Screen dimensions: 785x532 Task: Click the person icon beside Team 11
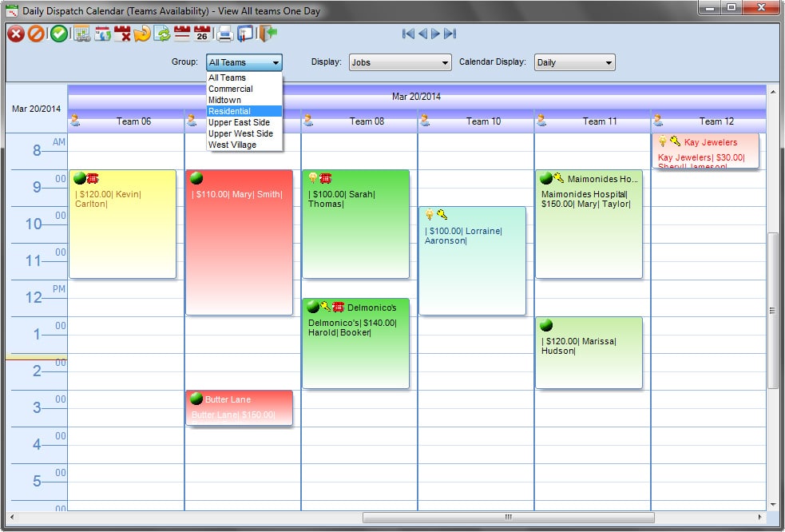point(541,121)
